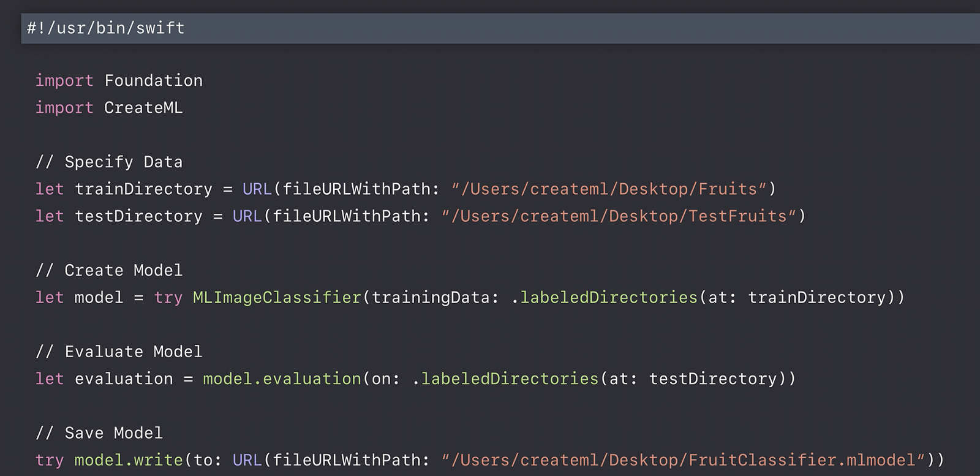
Task: Click the "// Evaluate Model" comment
Action: click(x=119, y=352)
